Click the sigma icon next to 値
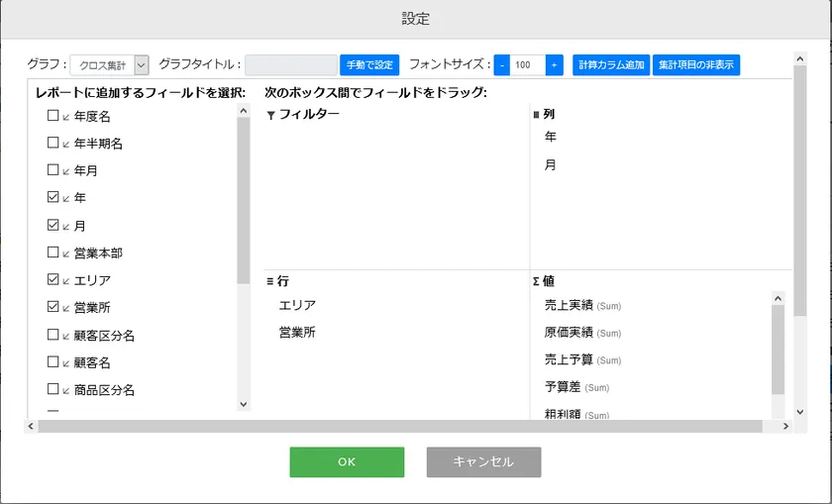The image size is (832, 504). click(x=536, y=281)
